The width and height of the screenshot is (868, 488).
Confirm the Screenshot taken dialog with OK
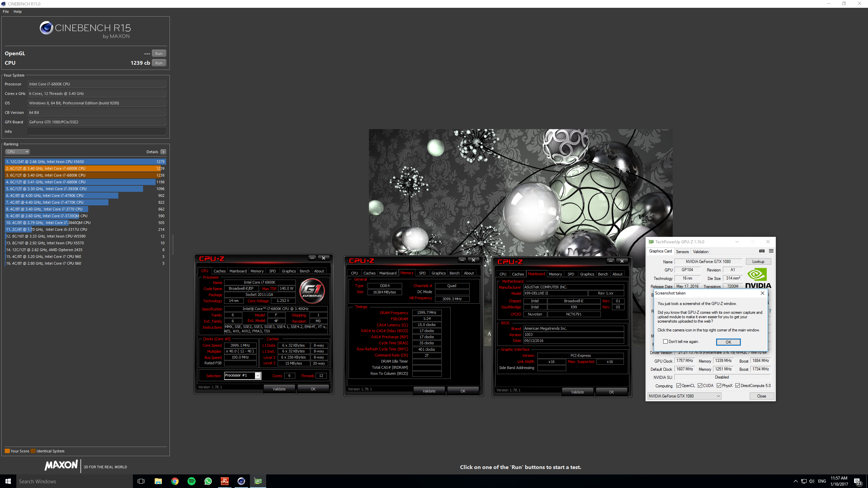pyautogui.click(x=728, y=342)
